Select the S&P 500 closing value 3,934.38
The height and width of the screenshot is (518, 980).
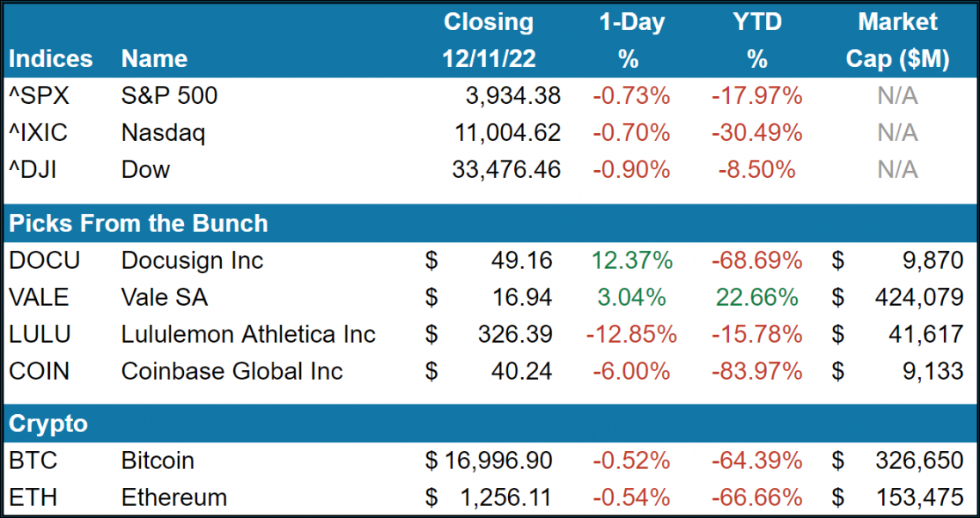pos(505,96)
